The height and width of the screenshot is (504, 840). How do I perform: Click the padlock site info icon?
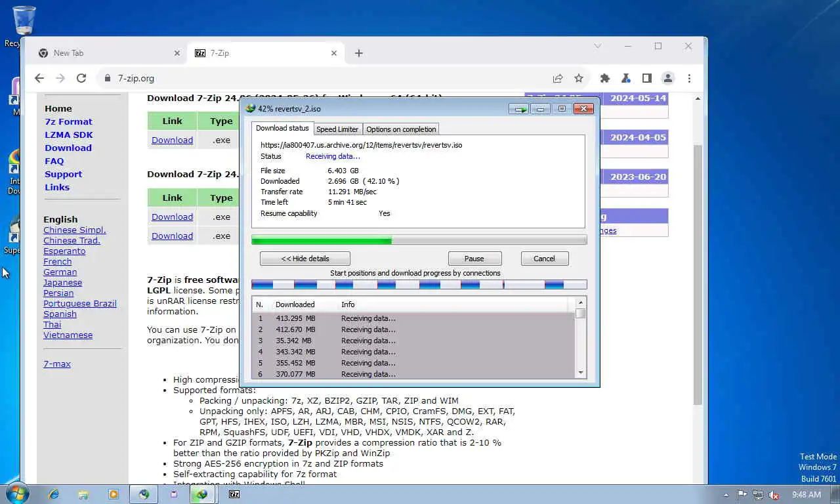coord(108,78)
